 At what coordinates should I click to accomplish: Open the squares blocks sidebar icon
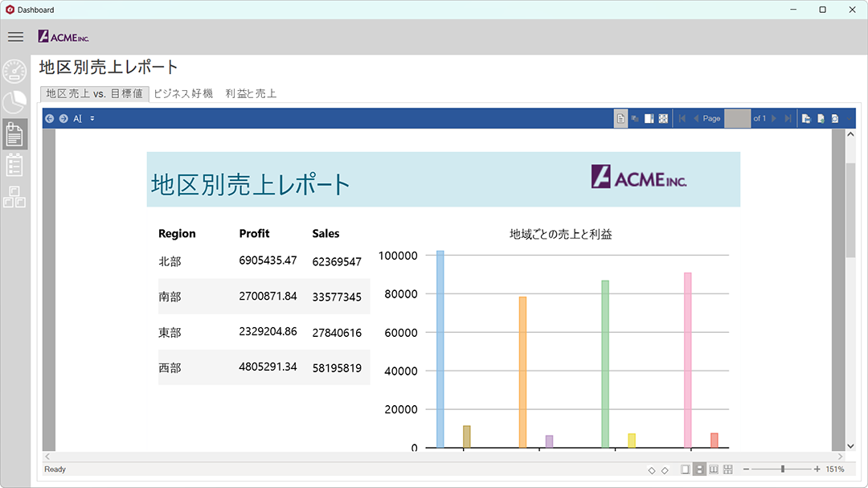(x=14, y=197)
